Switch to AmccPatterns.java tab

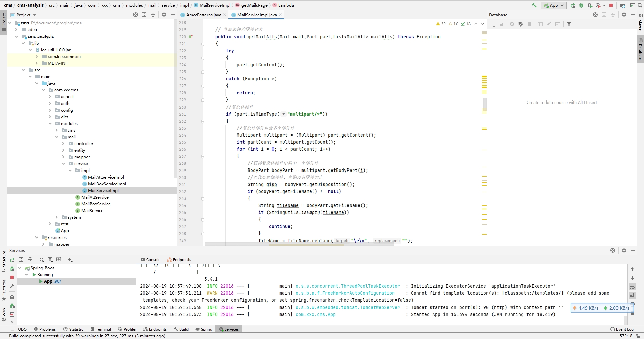[204, 15]
